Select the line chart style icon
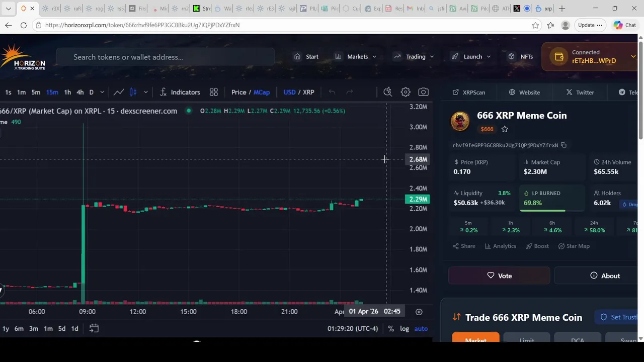644x362 pixels. pos(119,92)
